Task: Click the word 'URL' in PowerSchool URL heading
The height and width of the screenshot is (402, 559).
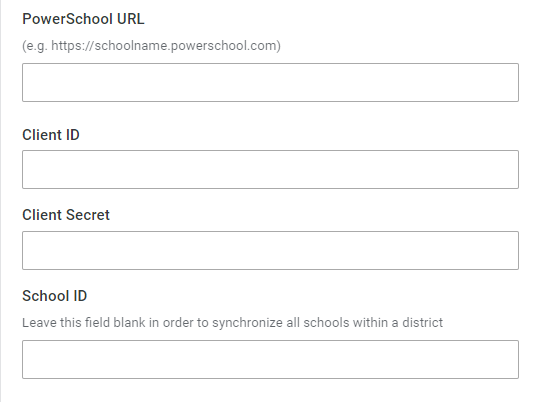Action: [x=130, y=19]
